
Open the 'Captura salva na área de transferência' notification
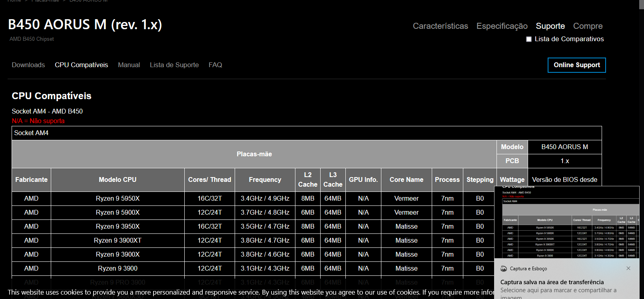coord(552,282)
